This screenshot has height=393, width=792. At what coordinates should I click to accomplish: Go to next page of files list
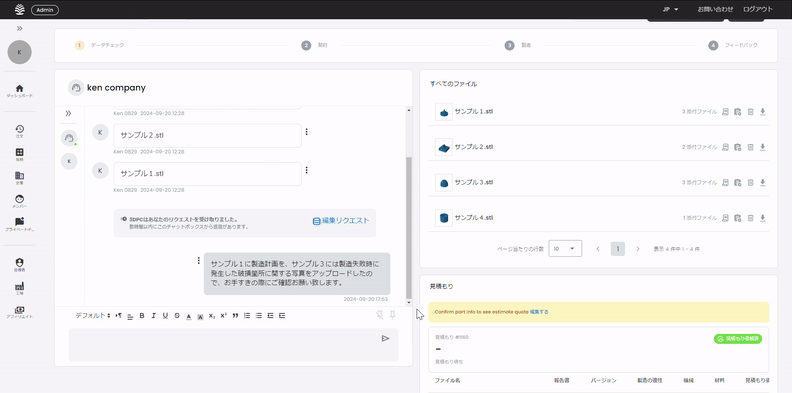pos(637,249)
